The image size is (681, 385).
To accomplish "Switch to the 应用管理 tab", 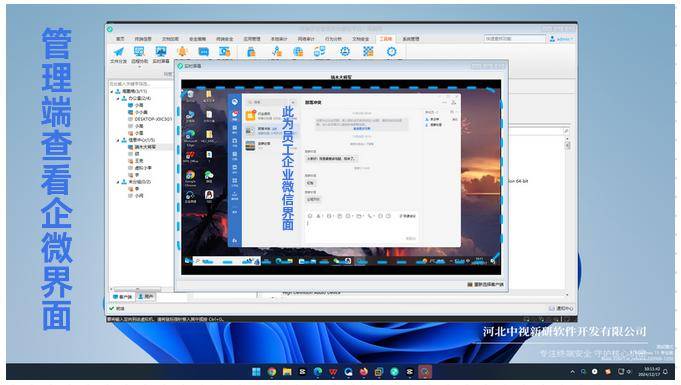I will click(x=252, y=39).
